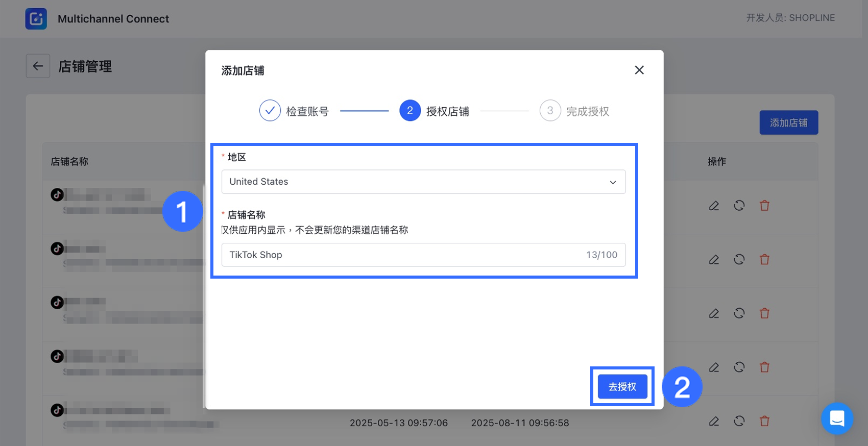The image size is (868, 446).
Task: Click the red delete icon in the first store row
Action: [x=764, y=206]
